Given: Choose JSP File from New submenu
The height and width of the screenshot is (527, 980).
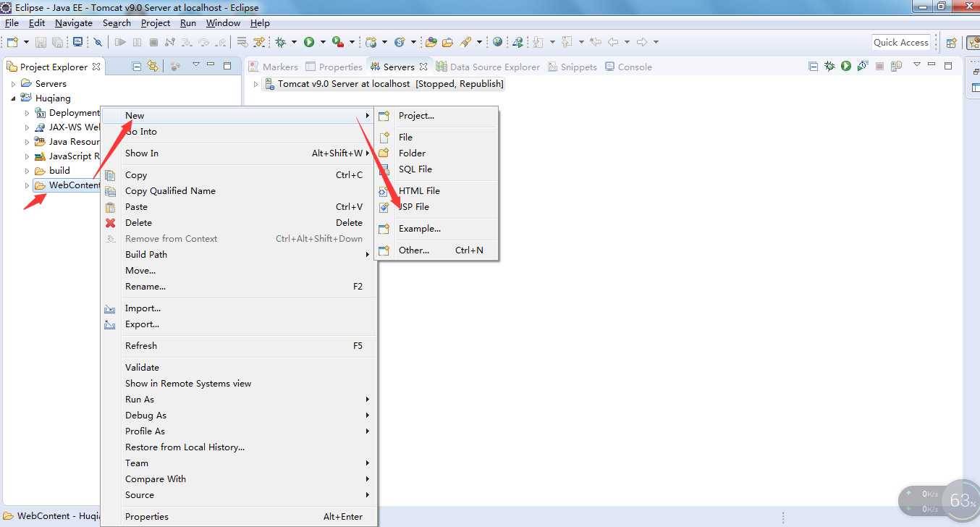Looking at the screenshot, I should pyautogui.click(x=436, y=207).
